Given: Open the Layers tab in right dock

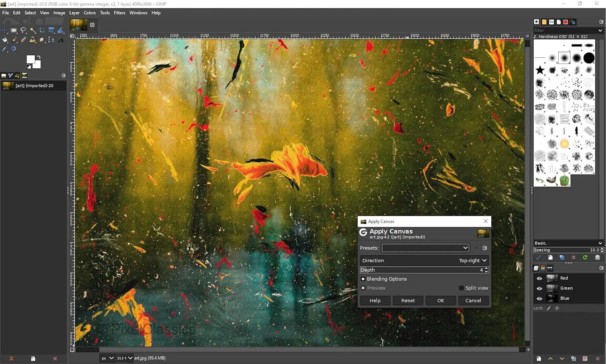Looking at the screenshot, I should 536,267.
